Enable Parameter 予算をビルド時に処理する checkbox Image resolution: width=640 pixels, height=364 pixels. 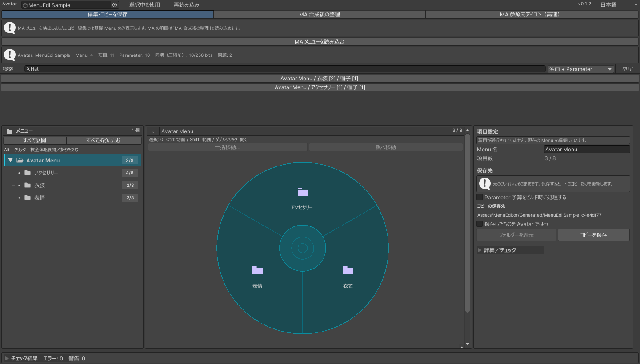pos(480,197)
